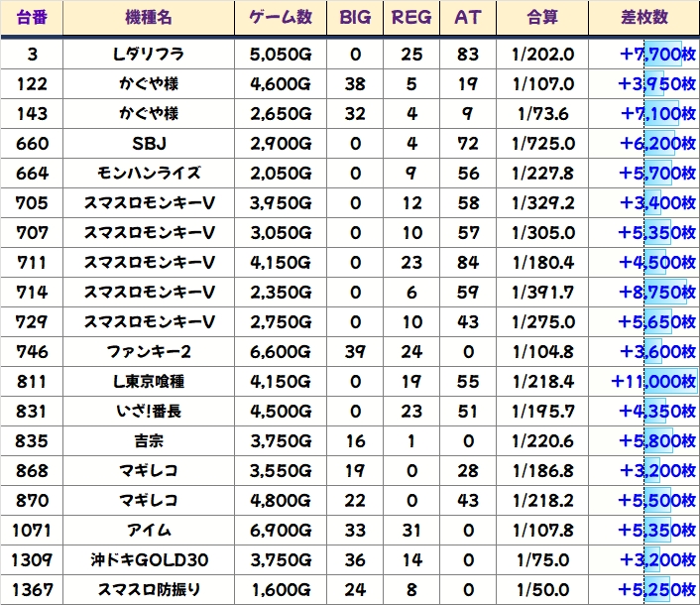The image size is (700, 605).
Task: Select machine number 707 cell
Action: (32, 233)
